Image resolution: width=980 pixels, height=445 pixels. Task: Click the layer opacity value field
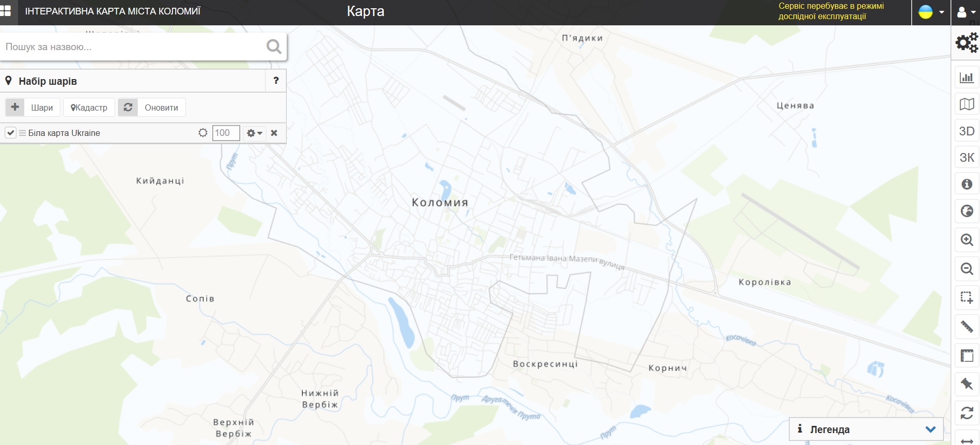(226, 133)
